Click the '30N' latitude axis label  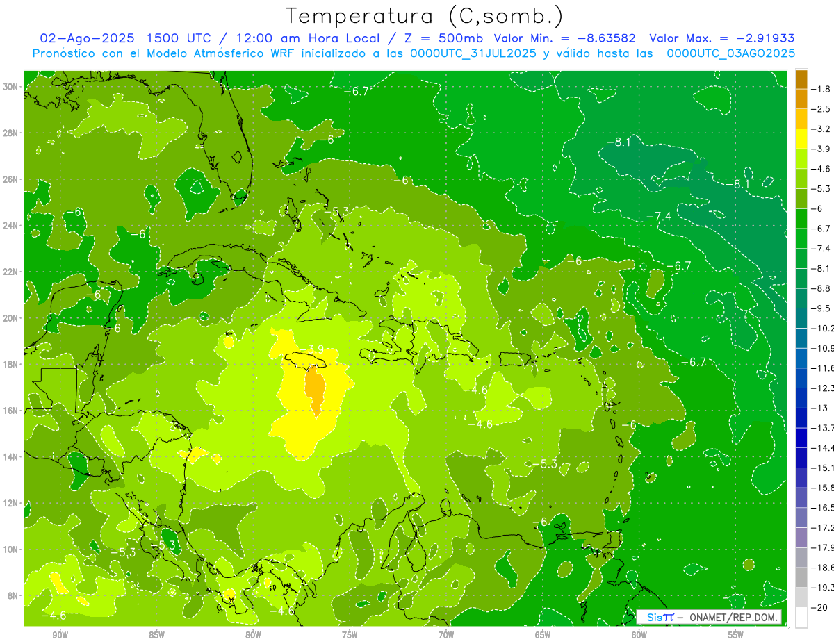pos(10,87)
